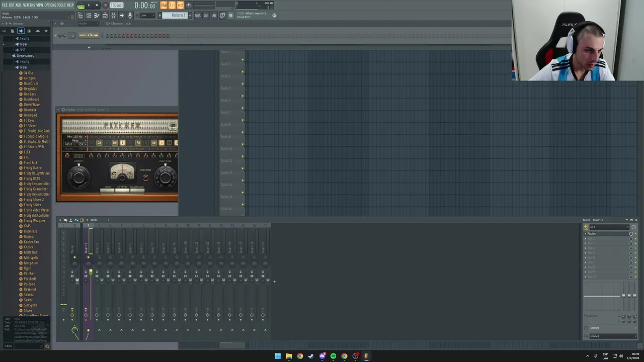Add a channel with the plus button
The height and width of the screenshot is (362, 644).
[x=89, y=48]
